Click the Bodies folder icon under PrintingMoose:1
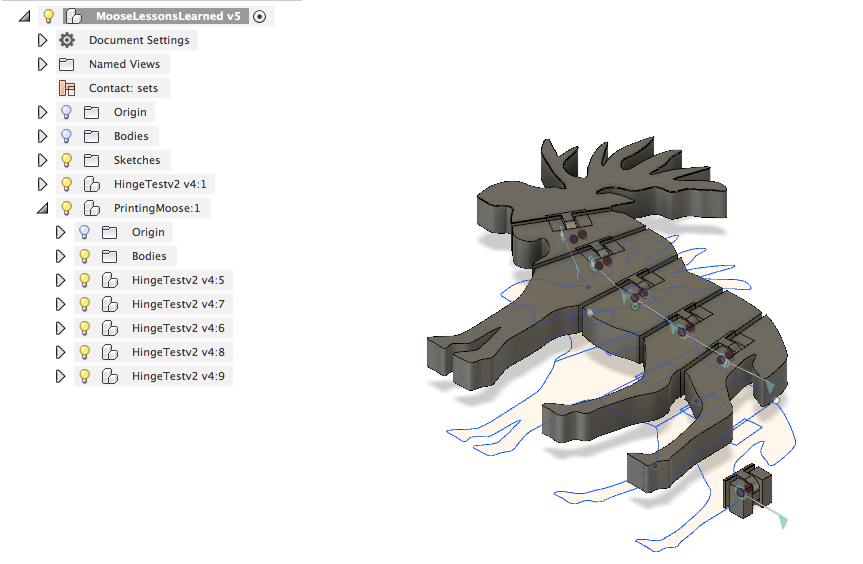Screen dimensions: 863x564 110,256
